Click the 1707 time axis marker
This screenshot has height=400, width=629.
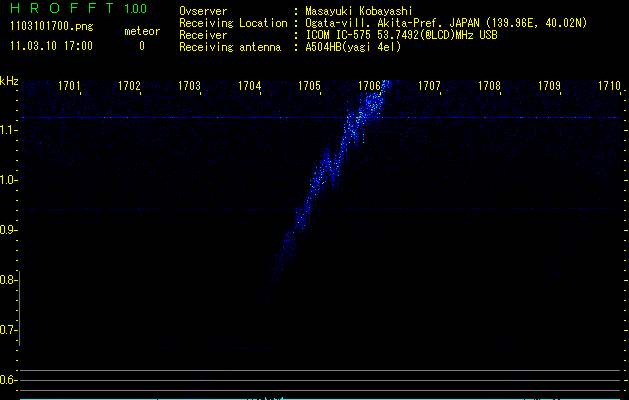[429, 86]
